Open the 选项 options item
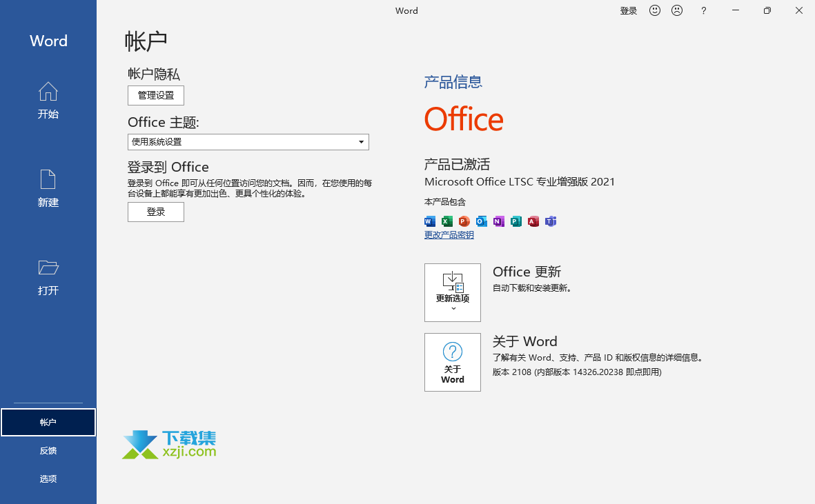The image size is (815, 504). coord(48,478)
